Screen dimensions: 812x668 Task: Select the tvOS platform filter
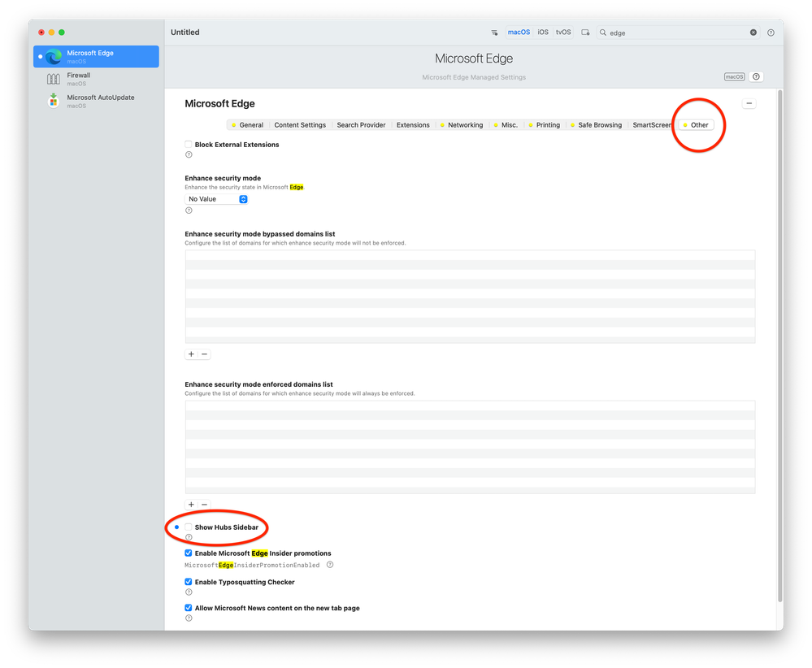(563, 33)
